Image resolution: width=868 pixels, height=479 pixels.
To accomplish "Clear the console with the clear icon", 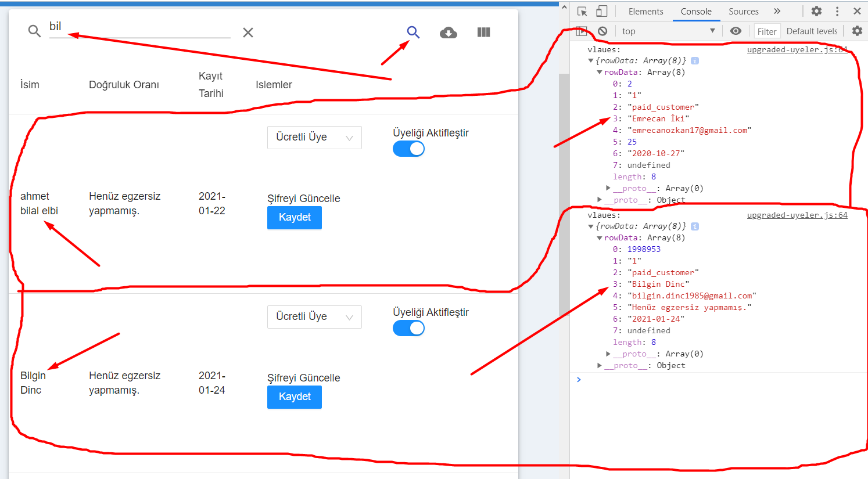I will [x=603, y=31].
